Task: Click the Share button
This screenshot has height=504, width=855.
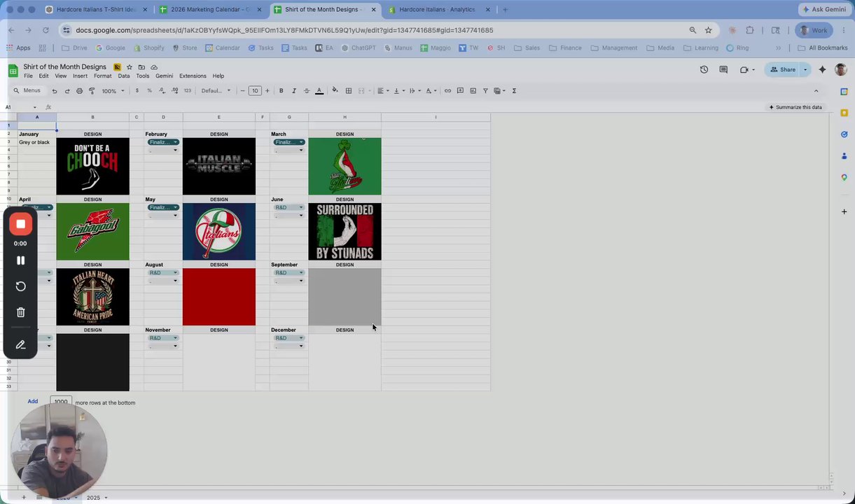Action: pyautogui.click(x=783, y=69)
